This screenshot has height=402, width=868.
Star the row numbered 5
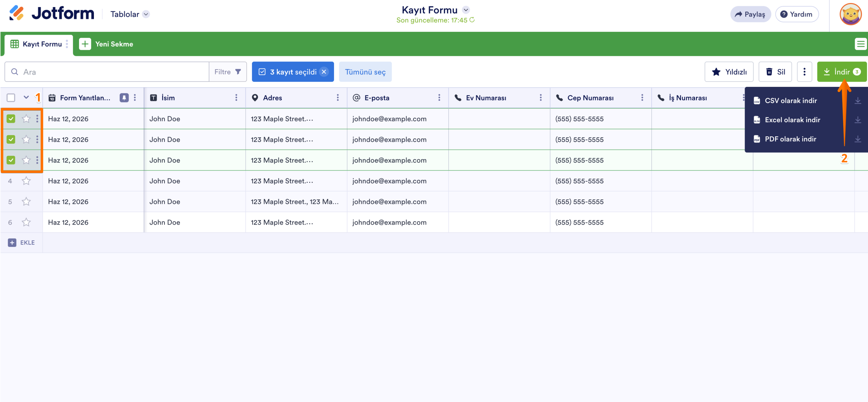[26, 202]
